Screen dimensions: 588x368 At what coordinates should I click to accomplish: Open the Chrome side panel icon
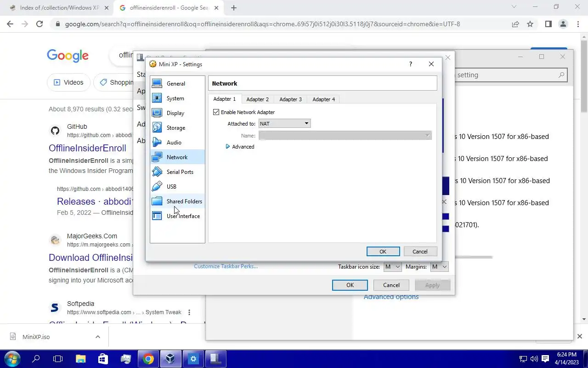point(548,24)
